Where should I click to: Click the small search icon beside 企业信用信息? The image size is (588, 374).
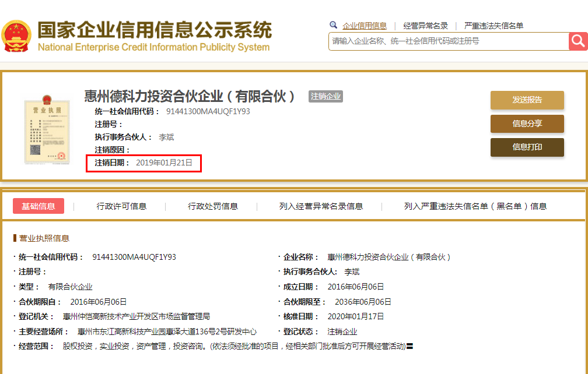tap(333, 25)
